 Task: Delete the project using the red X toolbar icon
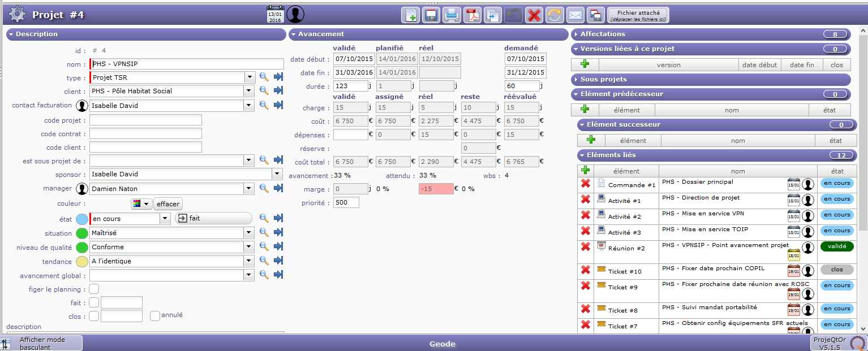click(533, 15)
